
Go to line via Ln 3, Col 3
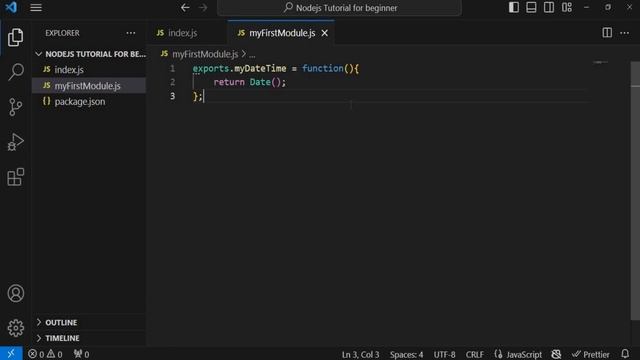360,354
